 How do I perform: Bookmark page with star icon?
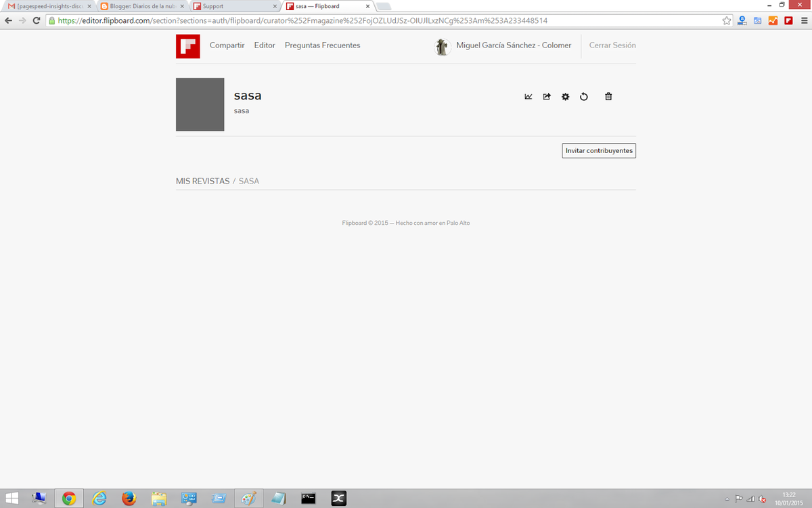727,20
